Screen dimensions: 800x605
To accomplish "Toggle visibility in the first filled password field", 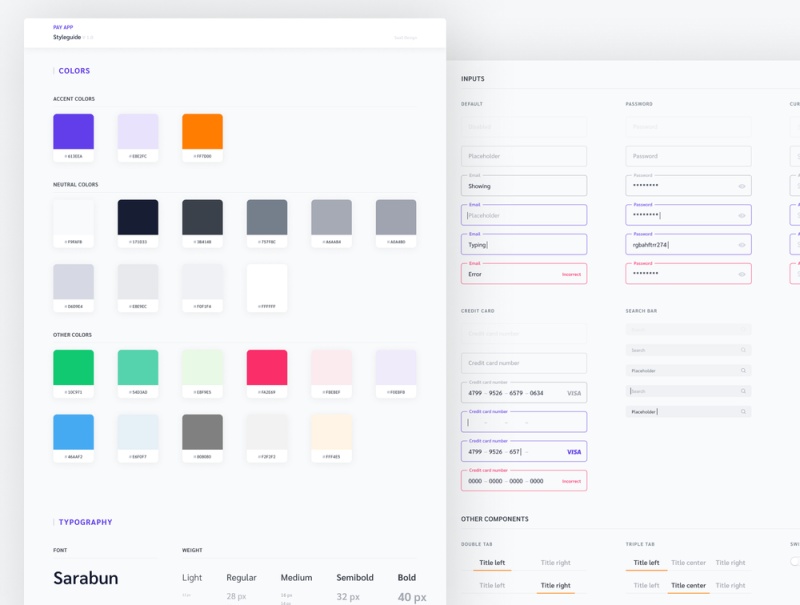I will pos(742,186).
